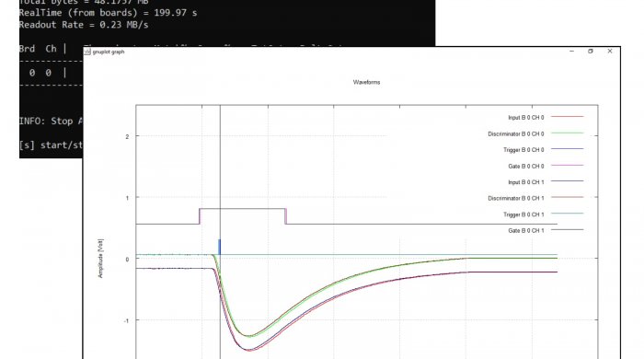Restore down the gnuplot graph window
Screen dimensions: 644x359
(591, 52)
